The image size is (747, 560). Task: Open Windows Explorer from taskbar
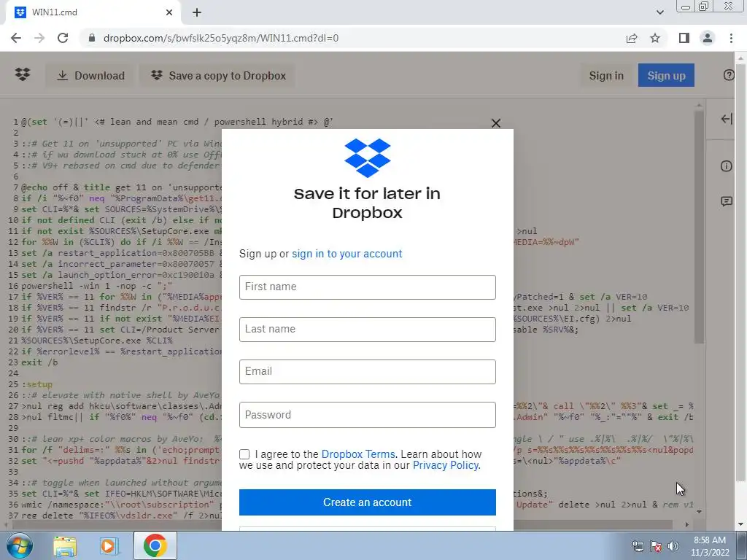pyautogui.click(x=65, y=545)
